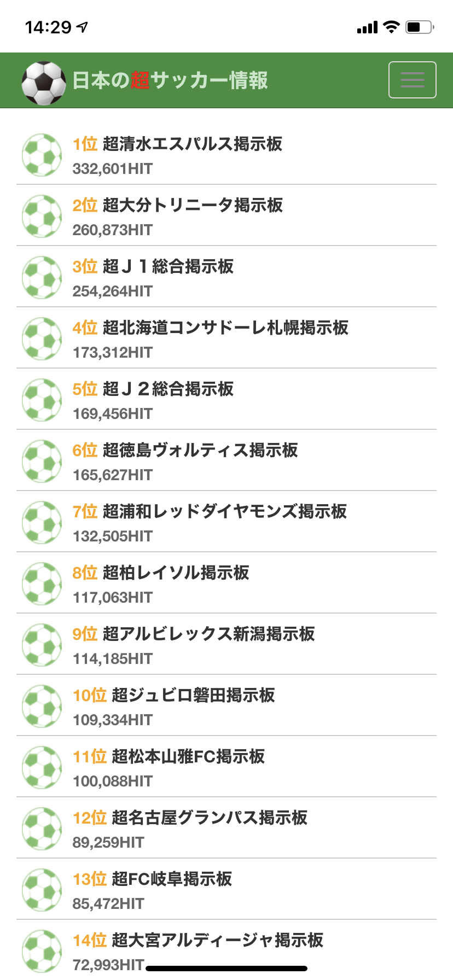The height and width of the screenshot is (980, 453).
Task: Open the 日本の超サッカー情報 site title
Action: [170, 80]
